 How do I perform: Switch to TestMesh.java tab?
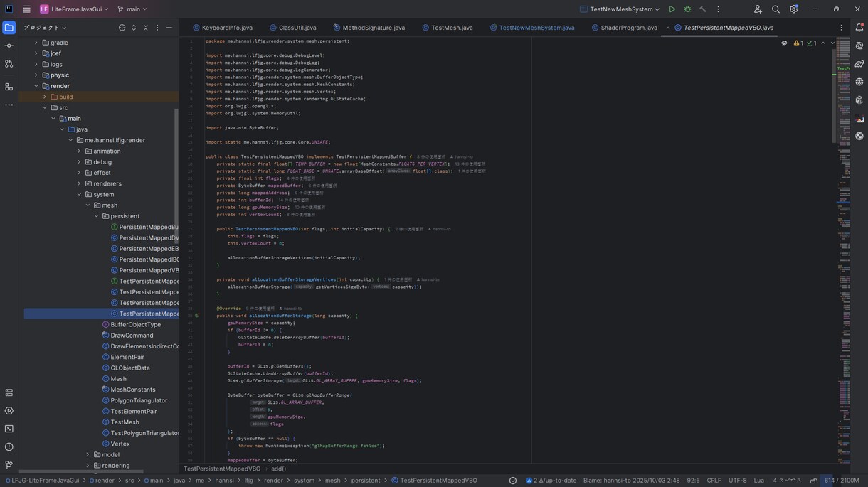click(447, 28)
